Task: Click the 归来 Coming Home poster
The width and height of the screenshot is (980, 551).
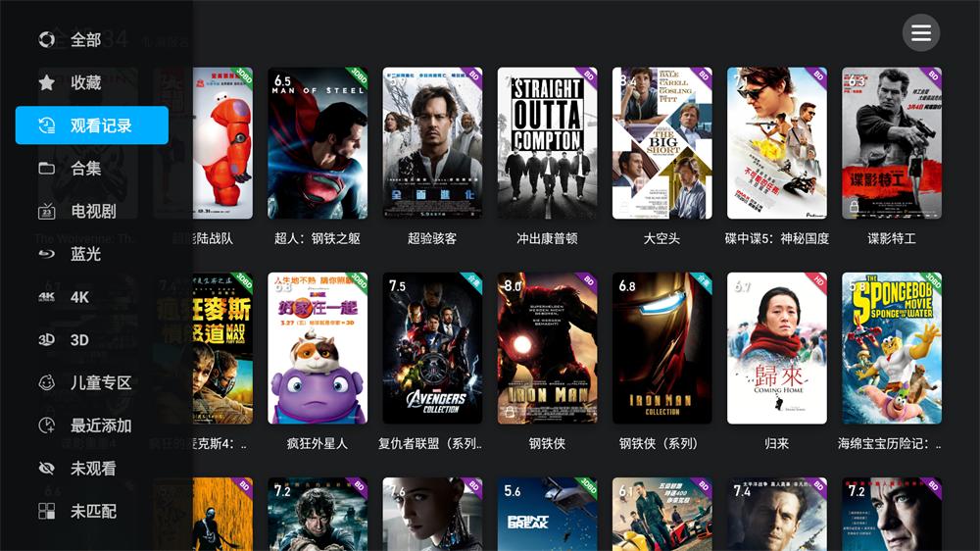Action: (777, 348)
